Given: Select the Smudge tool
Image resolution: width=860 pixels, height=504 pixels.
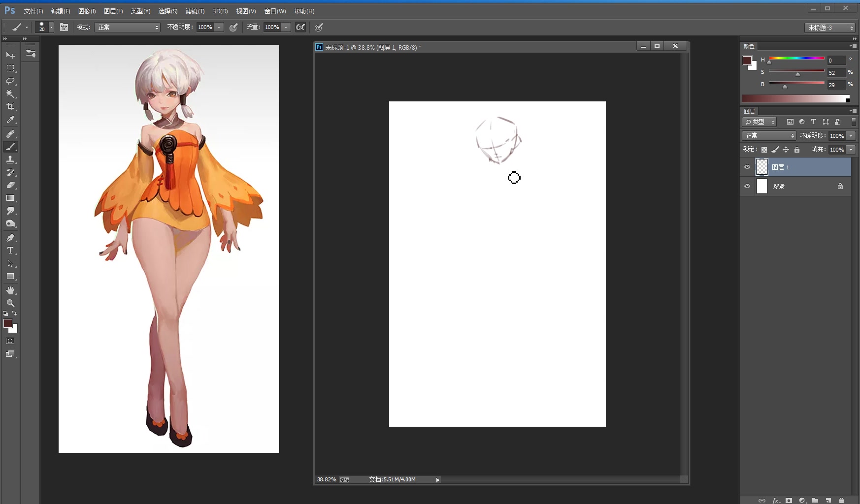Looking at the screenshot, I should coord(10,211).
